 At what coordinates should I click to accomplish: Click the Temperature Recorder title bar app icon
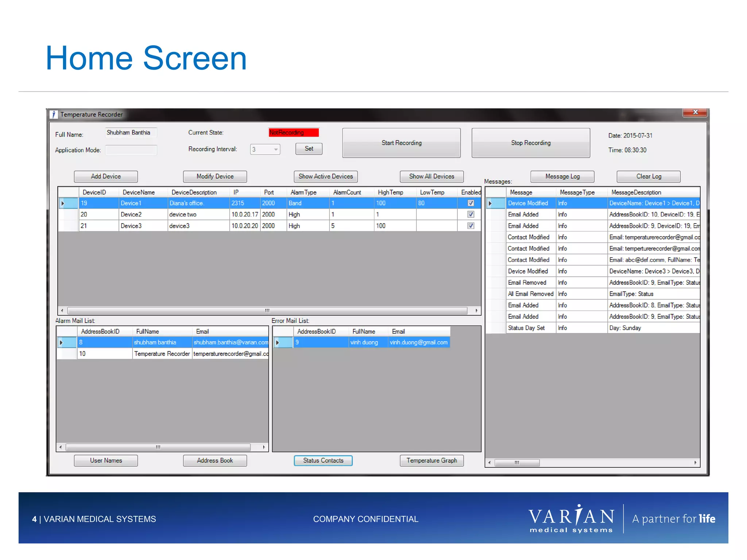pos(54,114)
